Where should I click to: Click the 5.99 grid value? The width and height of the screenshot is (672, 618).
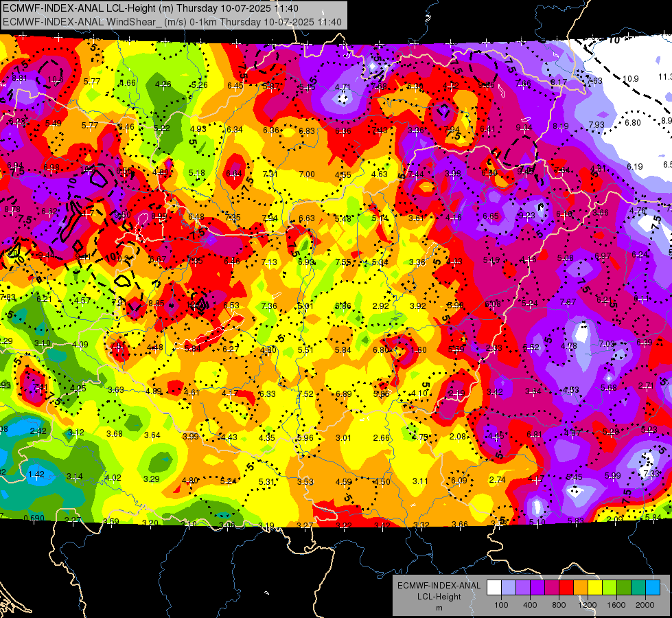coord(613,475)
